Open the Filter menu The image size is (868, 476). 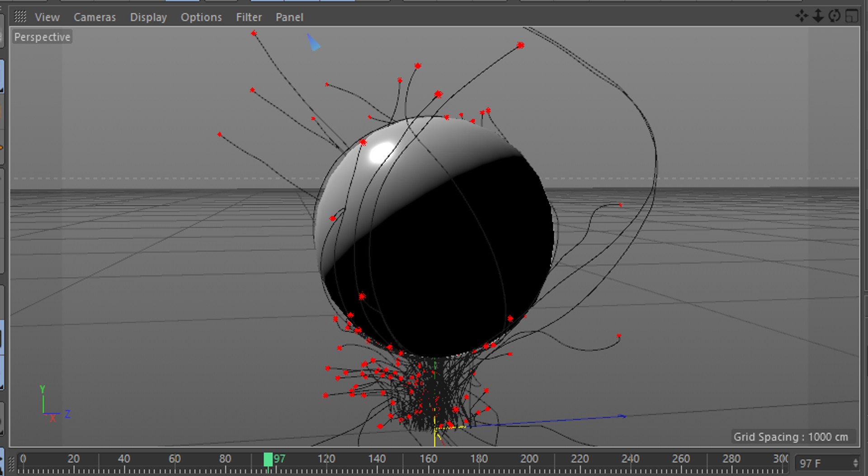249,17
